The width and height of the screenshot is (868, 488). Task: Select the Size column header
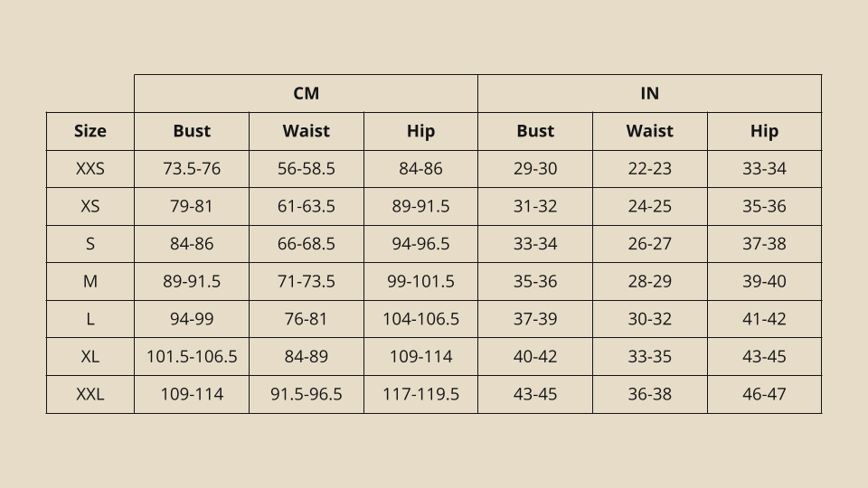(x=90, y=131)
